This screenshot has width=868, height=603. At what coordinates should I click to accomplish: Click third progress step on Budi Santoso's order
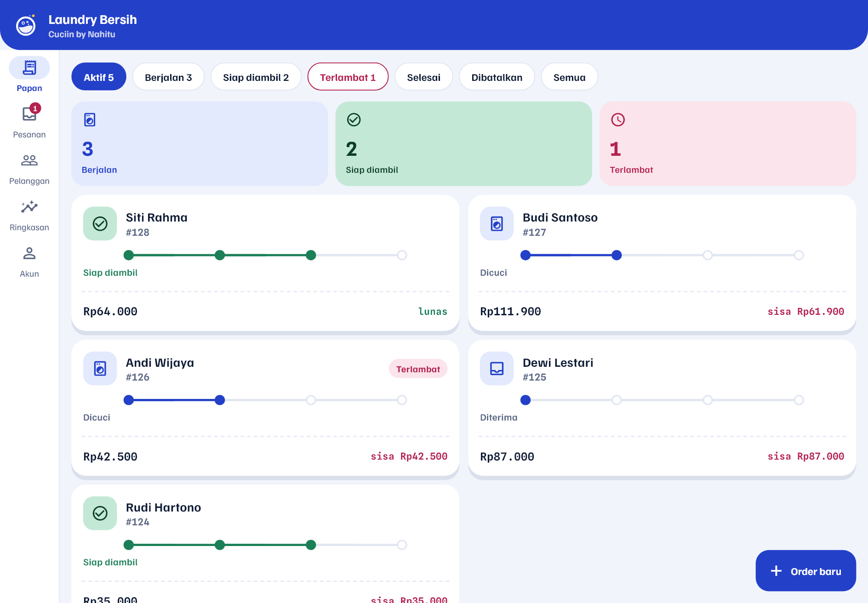click(708, 255)
